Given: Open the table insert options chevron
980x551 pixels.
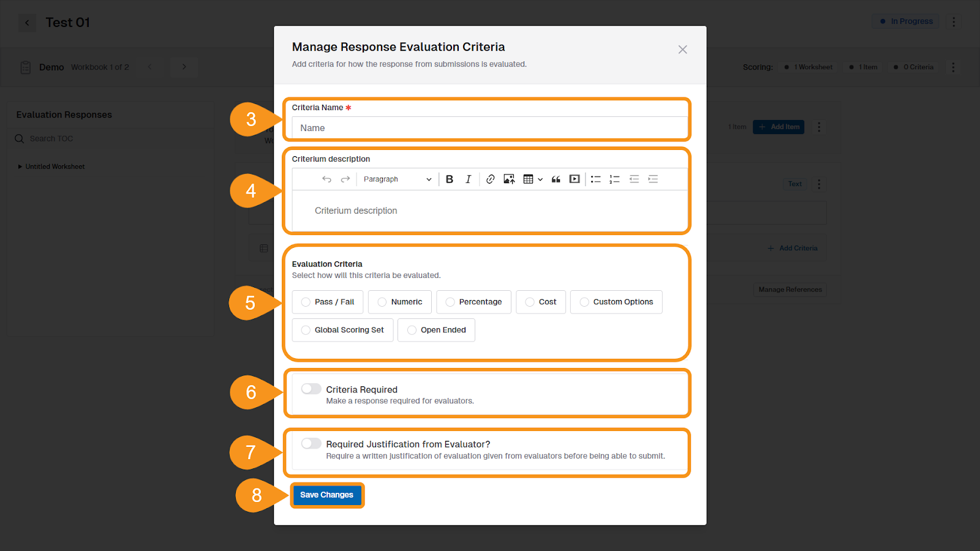Looking at the screenshot, I should click(540, 179).
